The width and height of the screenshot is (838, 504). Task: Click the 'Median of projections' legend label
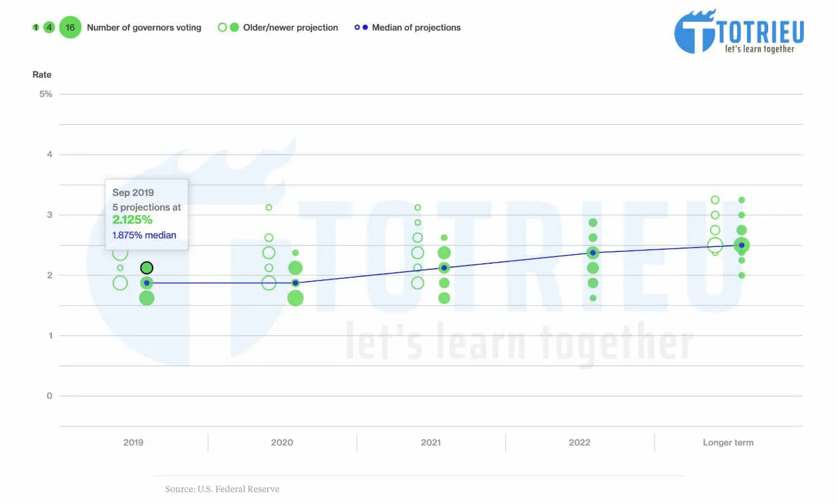[416, 27]
